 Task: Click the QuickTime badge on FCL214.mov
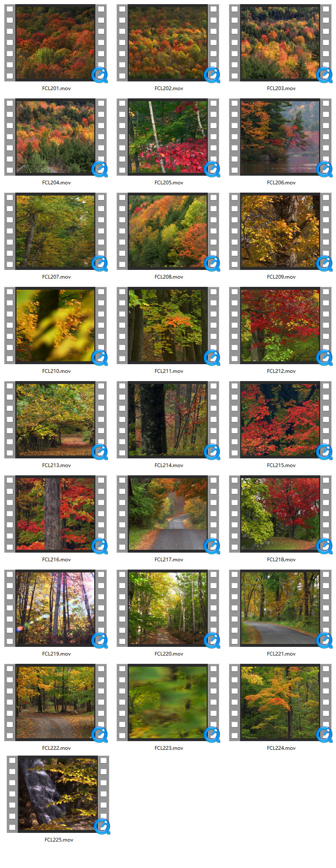coord(212,452)
